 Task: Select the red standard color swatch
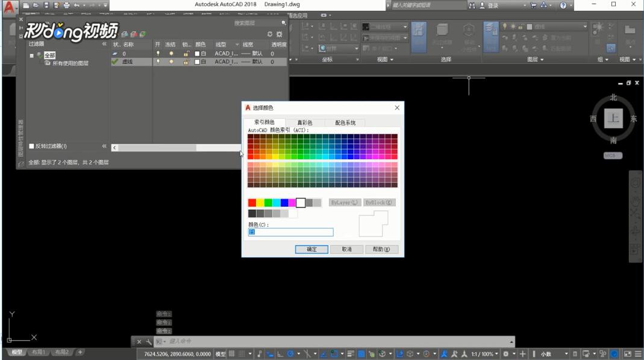point(252,203)
